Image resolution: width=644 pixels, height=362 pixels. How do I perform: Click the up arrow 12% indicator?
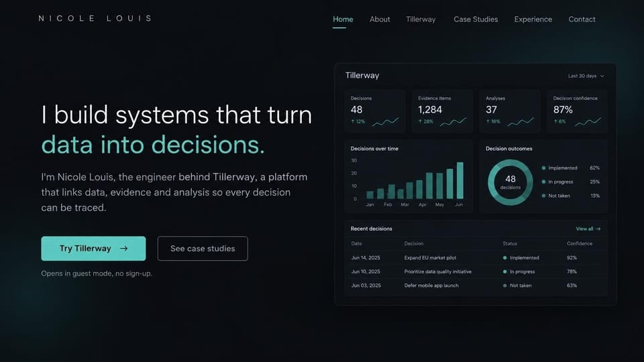click(358, 121)
